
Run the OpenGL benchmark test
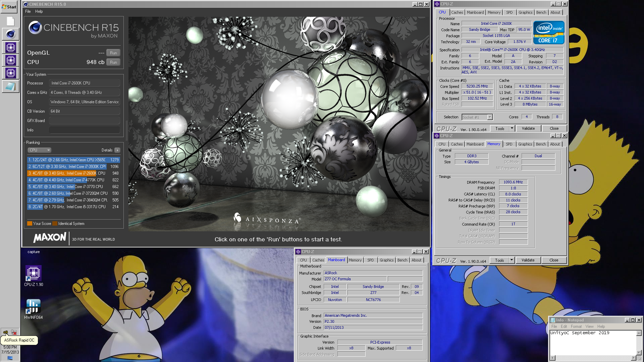[x=113, y=53]
